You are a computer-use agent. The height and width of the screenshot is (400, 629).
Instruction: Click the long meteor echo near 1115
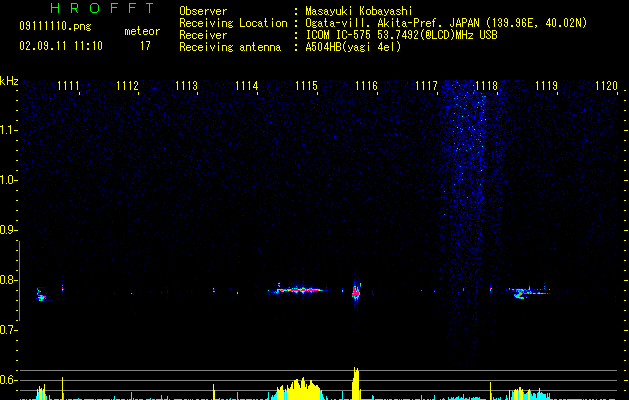coord(297,289)
